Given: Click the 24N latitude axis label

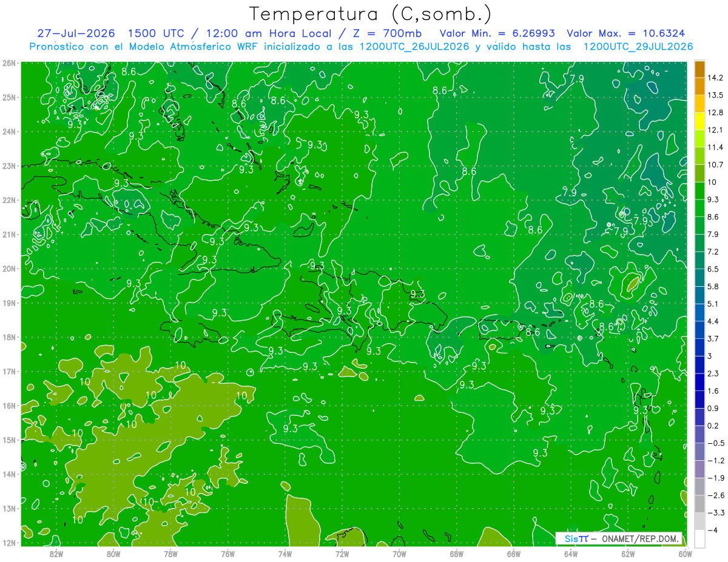Looking at the screenshot, I should (8, 132).
